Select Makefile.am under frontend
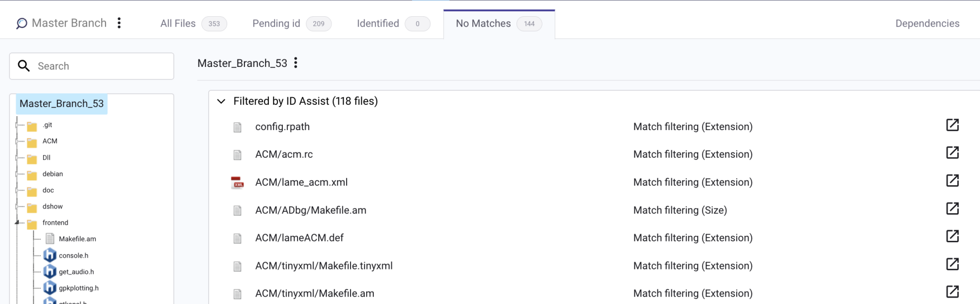The width and height of the screenshot is (980, 304). pos(77,239)
